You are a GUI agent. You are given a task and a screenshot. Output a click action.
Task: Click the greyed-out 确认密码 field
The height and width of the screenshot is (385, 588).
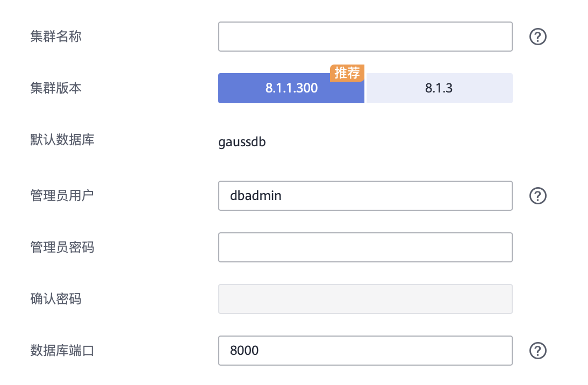[x=365, y=299]
